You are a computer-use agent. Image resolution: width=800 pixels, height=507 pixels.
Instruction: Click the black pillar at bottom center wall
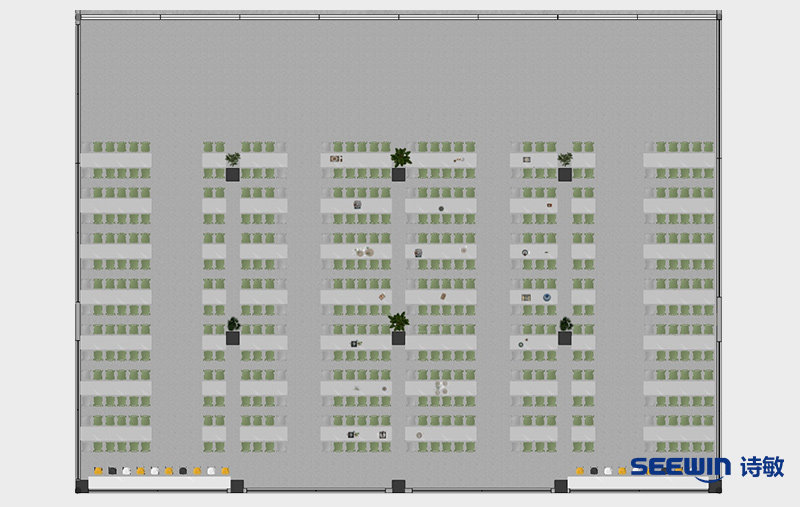point(398,486)
